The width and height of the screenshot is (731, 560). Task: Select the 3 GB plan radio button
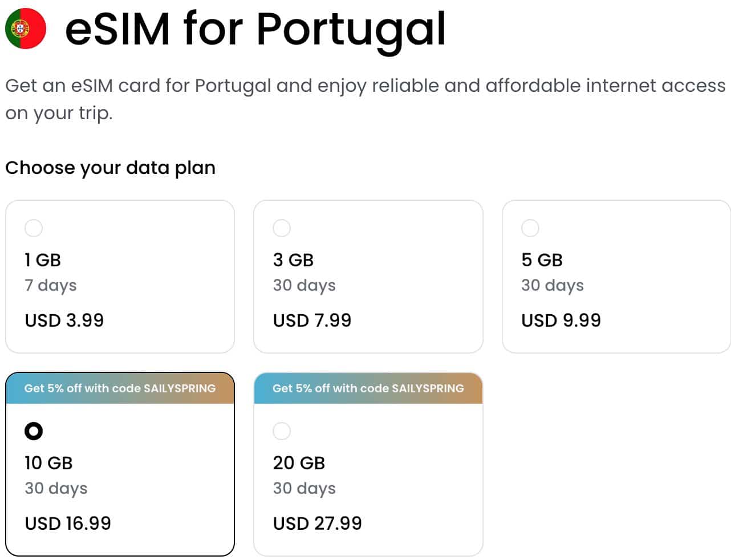coord(282,228)
